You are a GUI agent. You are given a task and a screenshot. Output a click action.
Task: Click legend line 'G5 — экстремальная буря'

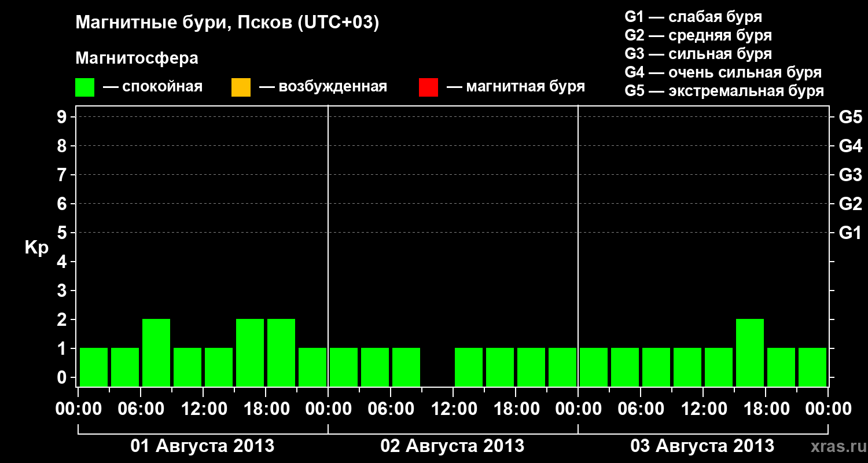[x=724, y=91]
